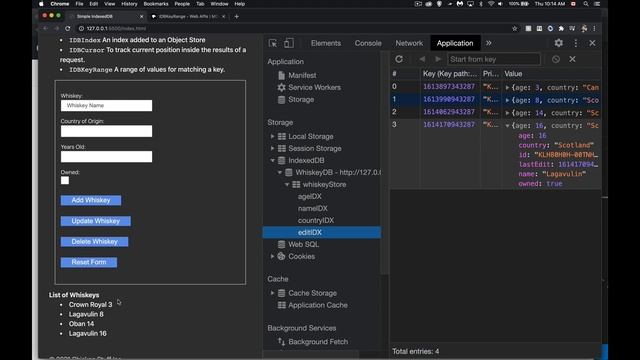Select row with key 1614062943287
The image size is (640, 360).
(x=496, y=112)
